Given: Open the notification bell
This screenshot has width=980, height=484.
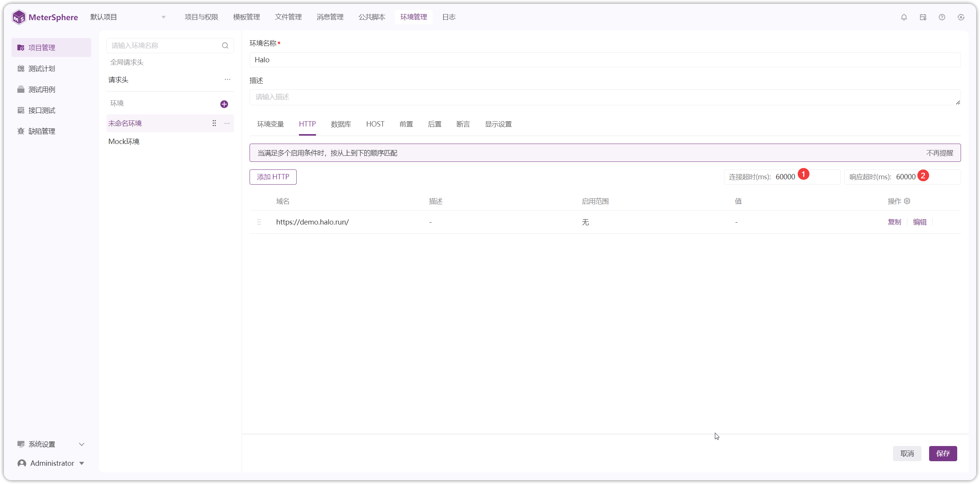Looking at the screenshot, I should pos(904,17).
